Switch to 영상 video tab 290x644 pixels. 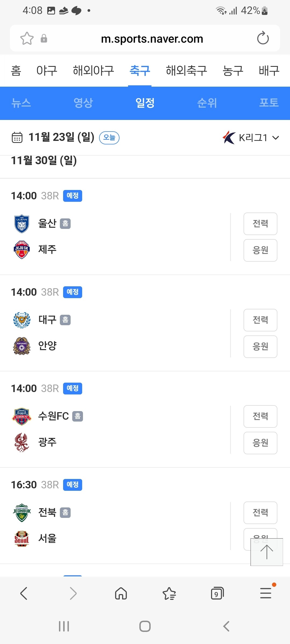83,103
